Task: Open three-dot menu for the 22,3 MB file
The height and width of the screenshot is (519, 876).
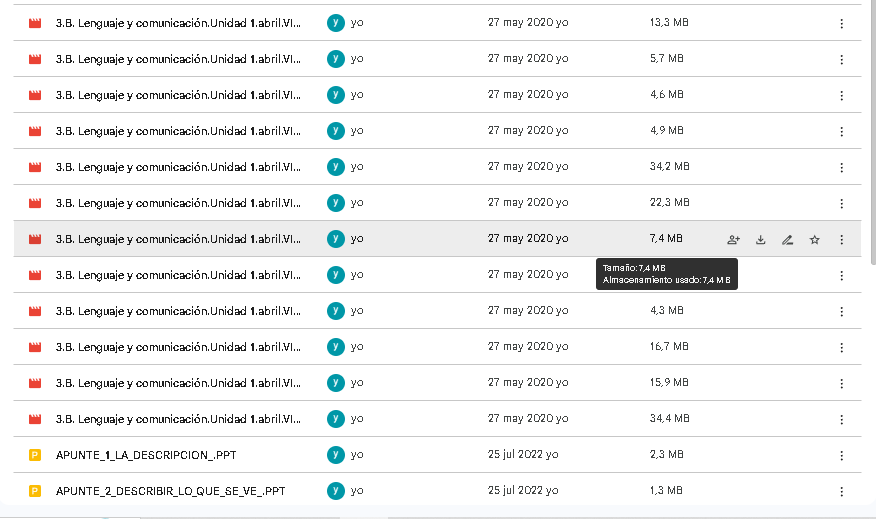Action: click(841, 204)
